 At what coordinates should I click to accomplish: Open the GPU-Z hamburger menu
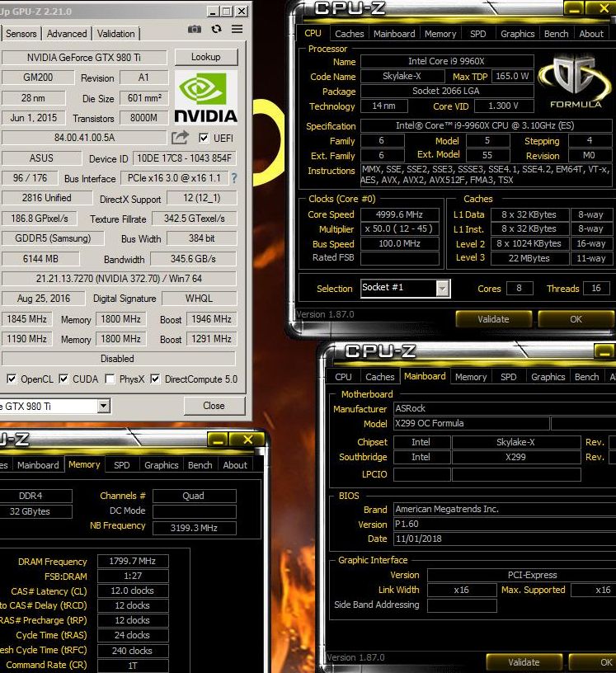pyautogui.click(x=237, y=29)
